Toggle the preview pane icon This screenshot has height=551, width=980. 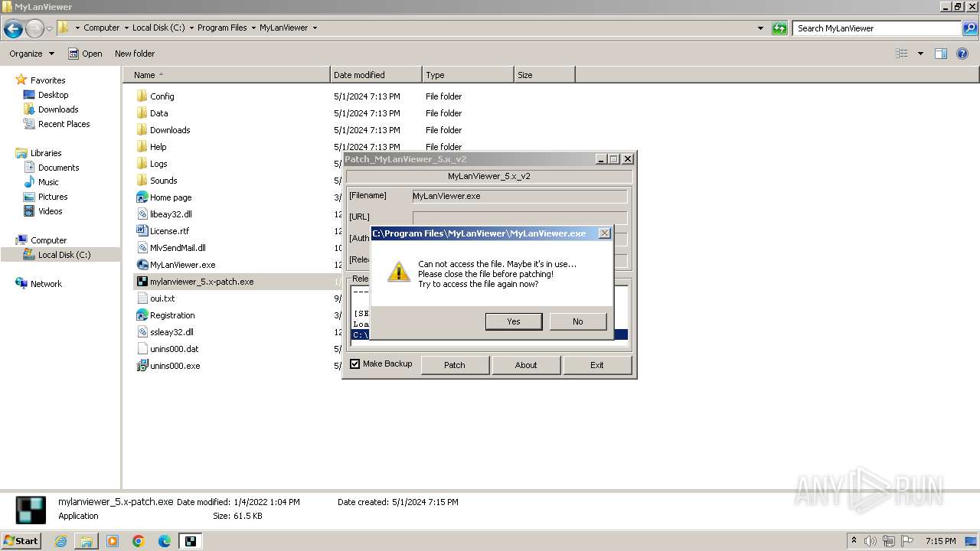941,54
